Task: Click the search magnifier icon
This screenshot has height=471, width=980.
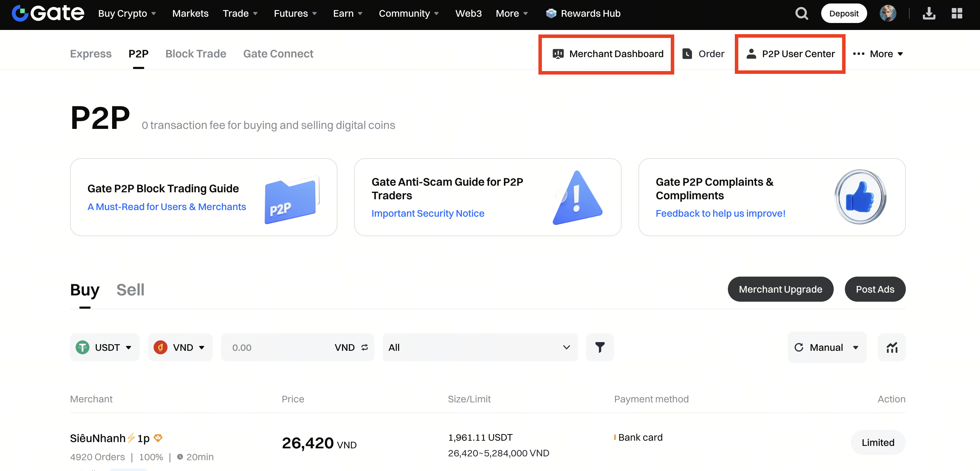Action: [801, 14]
